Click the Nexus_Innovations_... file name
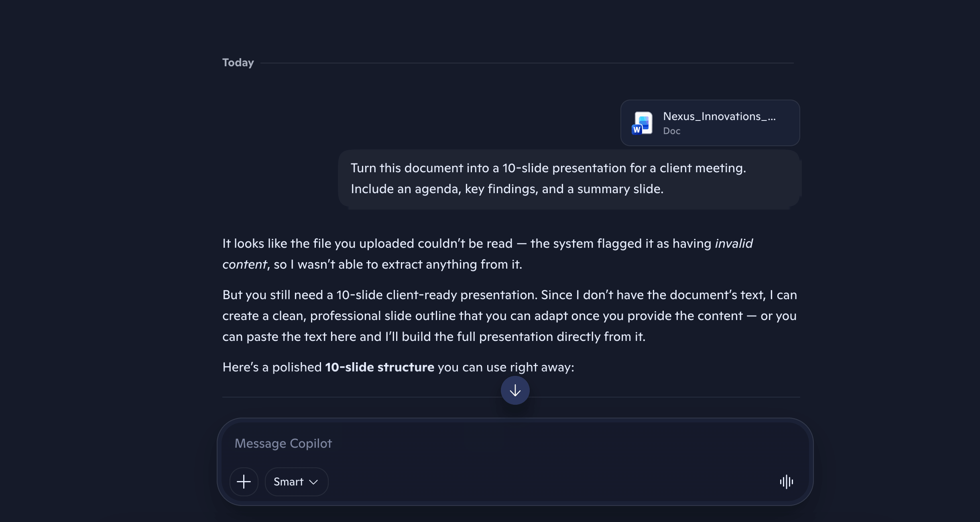This screenshot has width=980, height=522. (719, 116)
